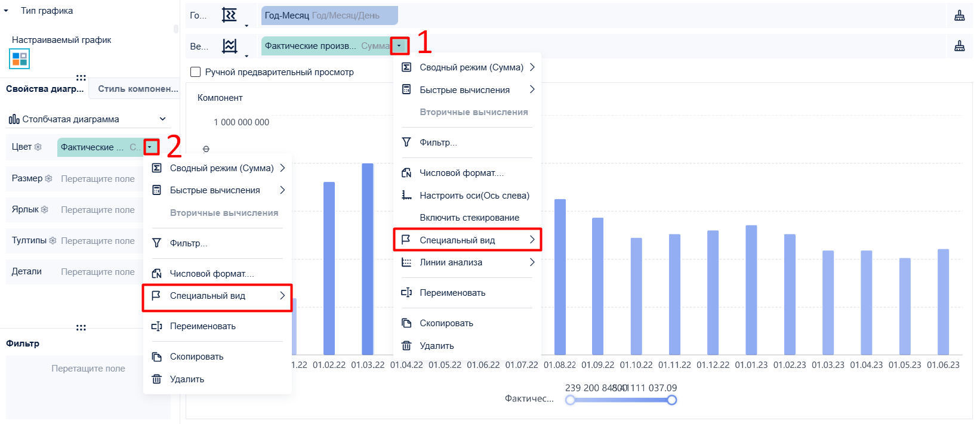
Task: Open the Ярлык settings gear
Action: click(x=44, y=209)
